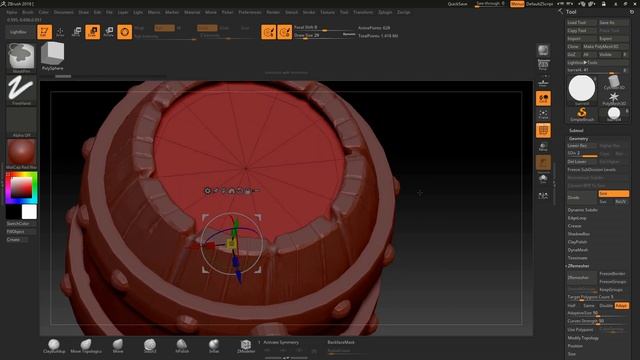This screenshot has height=360, width=640.
Task: Click Activate Symmetry at bottom
Action: [x=281, y=342]
